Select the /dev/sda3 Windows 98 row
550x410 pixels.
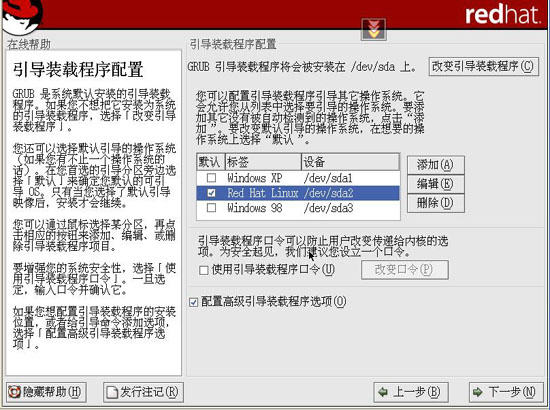(298, 208)
